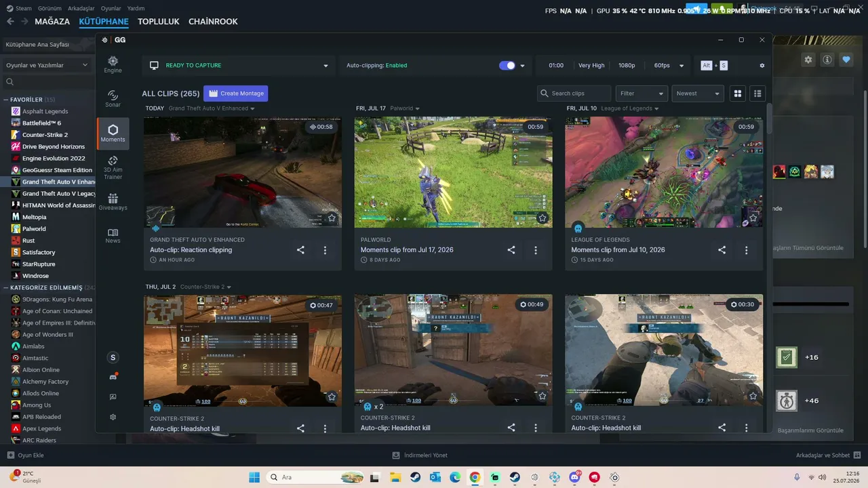This screenshot has width=868, height=488.
Task: Click the heart favorite icon on the Steam page
Action: [x=846, y=60]
